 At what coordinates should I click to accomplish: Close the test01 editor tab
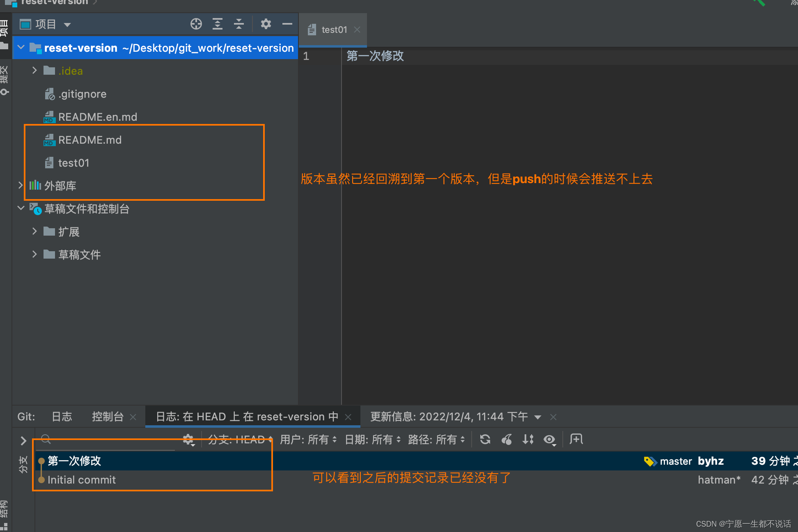(357, 30)
